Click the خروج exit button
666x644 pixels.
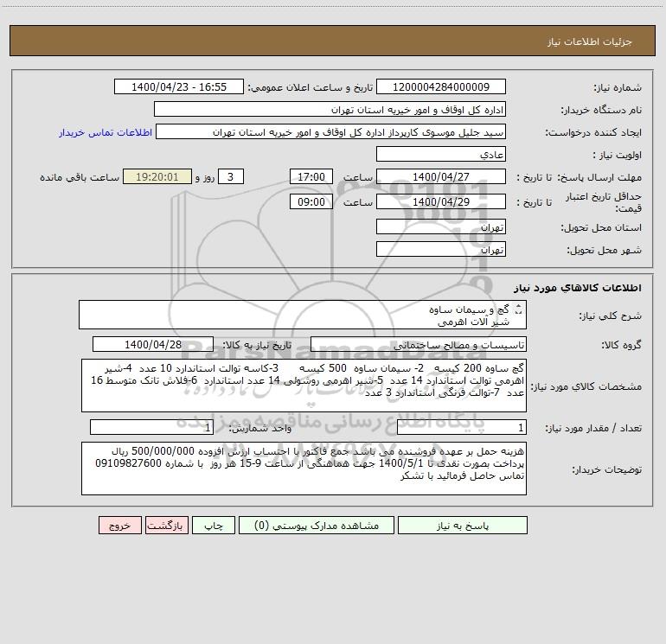pos(119,526)
